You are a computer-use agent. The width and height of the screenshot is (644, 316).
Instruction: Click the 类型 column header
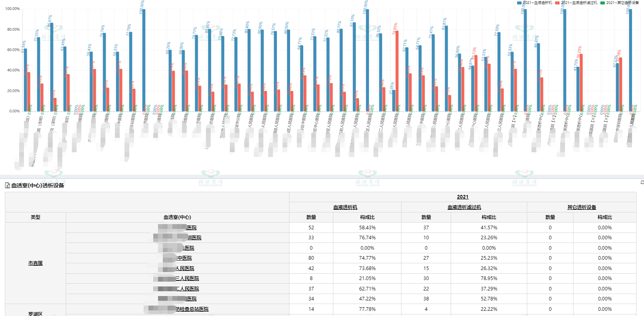pos(36,217)
